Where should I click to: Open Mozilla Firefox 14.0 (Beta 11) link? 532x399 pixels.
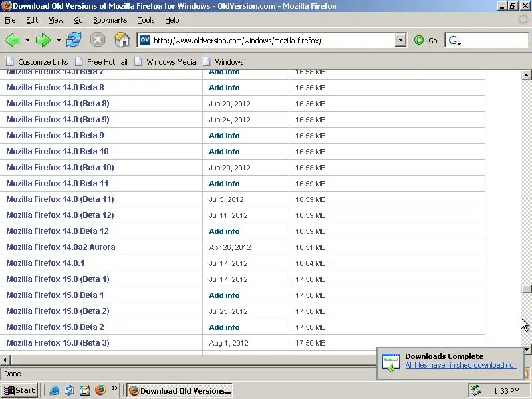click(60, 199)
